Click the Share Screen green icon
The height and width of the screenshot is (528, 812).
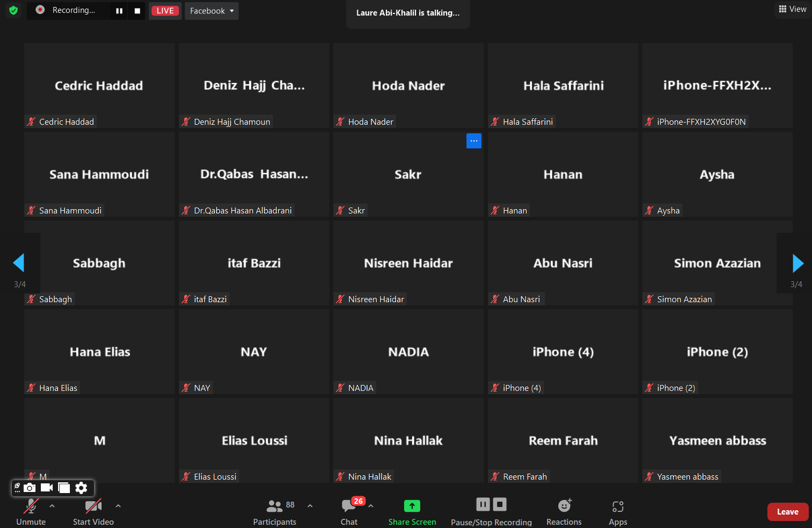412,506
